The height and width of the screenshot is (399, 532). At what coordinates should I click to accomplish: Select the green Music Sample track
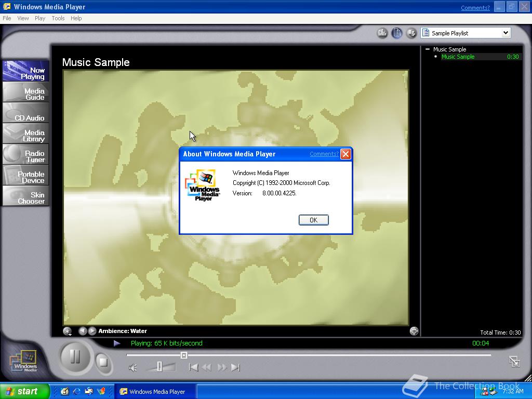(x=458, y=57)
